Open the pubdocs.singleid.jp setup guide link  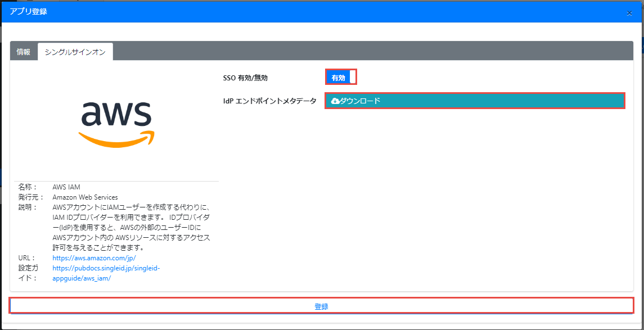click(106, 268)
